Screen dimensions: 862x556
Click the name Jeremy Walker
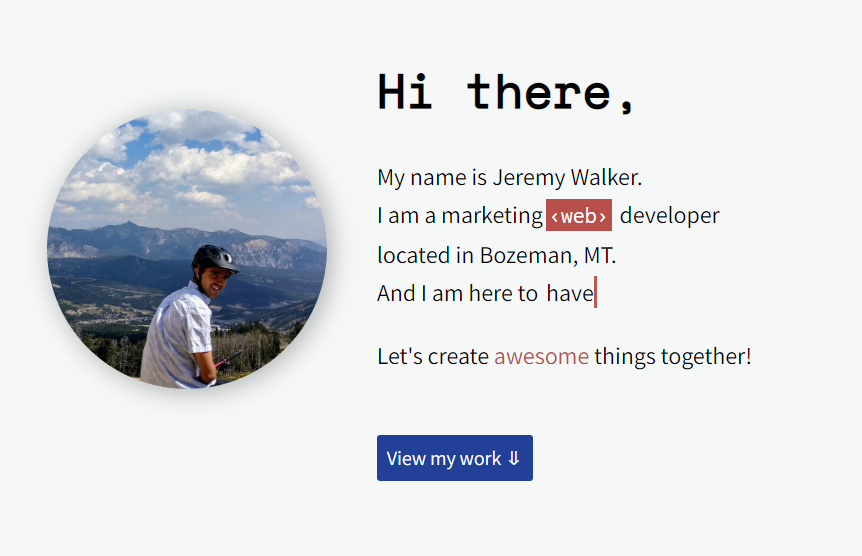point(567,178)
